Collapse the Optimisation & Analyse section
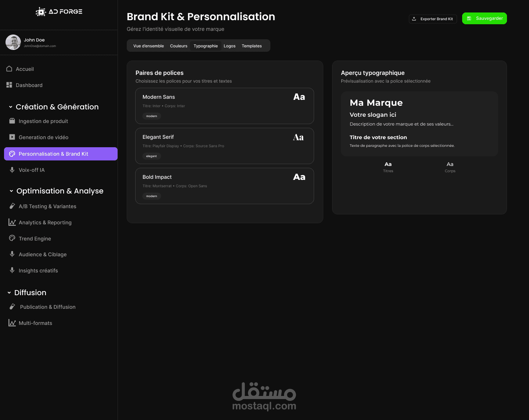This screenshot has height=420, width=529. [x=11, y=191]
